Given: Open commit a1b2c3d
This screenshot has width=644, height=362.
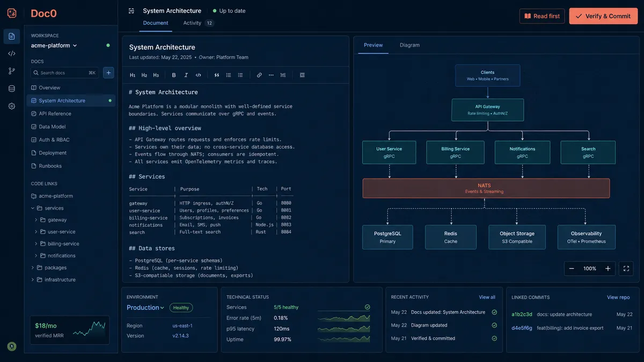Looking at the screenshot, I should 522,314.
